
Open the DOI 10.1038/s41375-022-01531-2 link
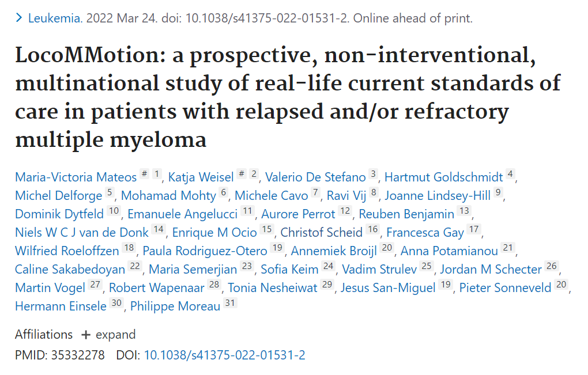[224, 355]
